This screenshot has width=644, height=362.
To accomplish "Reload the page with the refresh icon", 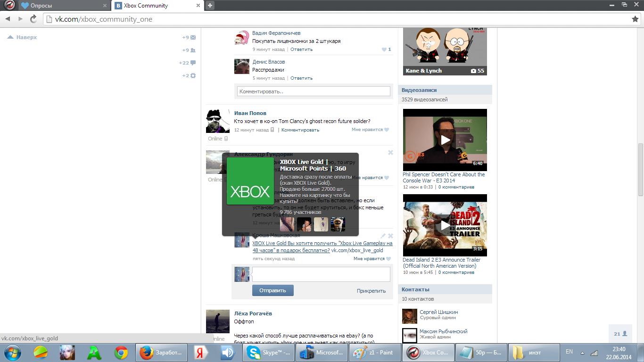I will (33, 19).
